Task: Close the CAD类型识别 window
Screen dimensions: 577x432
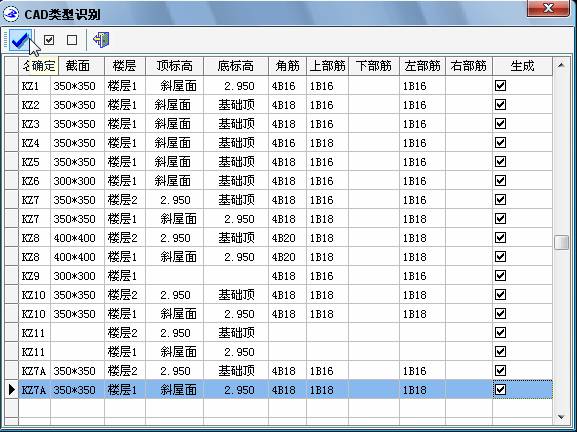Action: (x=548, y=8)
